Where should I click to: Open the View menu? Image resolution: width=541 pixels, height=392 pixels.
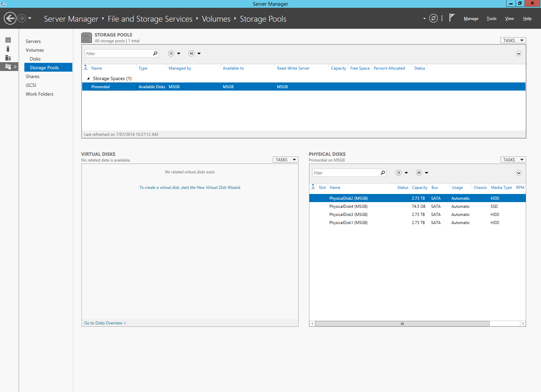(509, 19)
